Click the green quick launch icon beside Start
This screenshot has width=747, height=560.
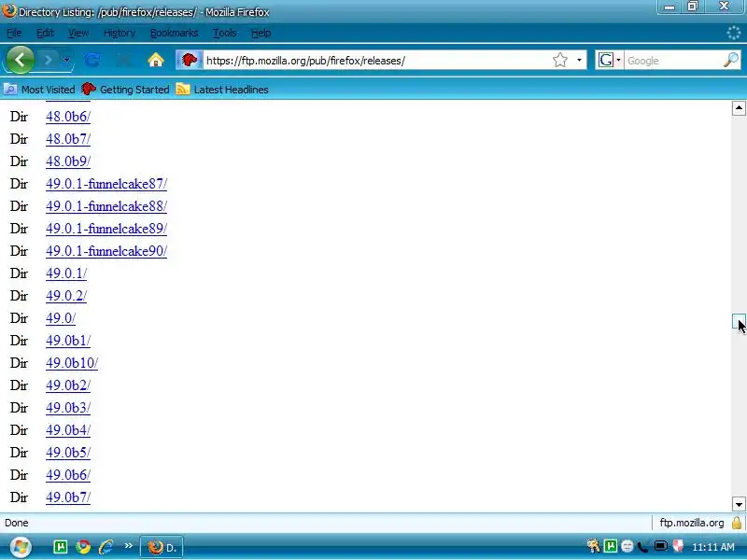[x=61, y=547]
